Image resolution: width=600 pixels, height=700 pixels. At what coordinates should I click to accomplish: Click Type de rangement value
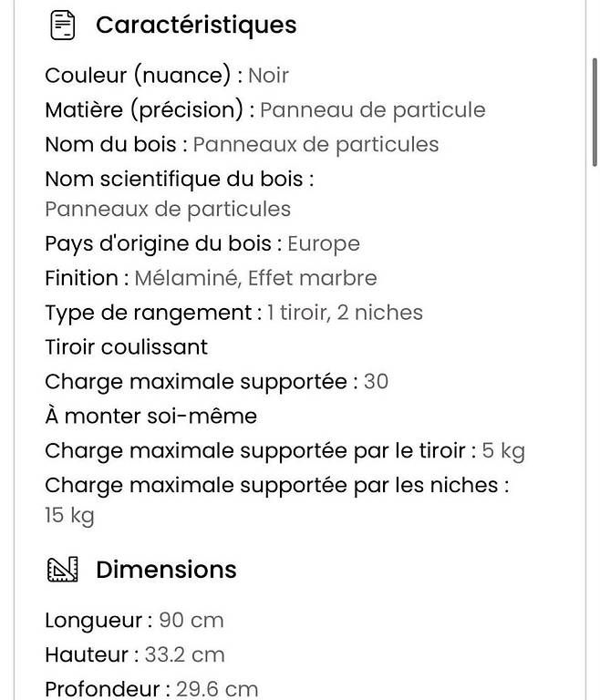pos(345,313)
